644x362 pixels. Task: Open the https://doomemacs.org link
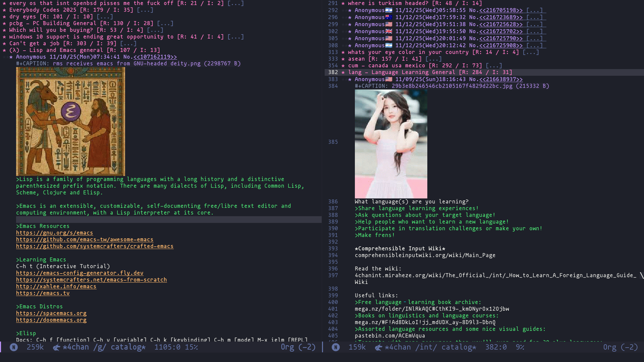pos(51,320)
